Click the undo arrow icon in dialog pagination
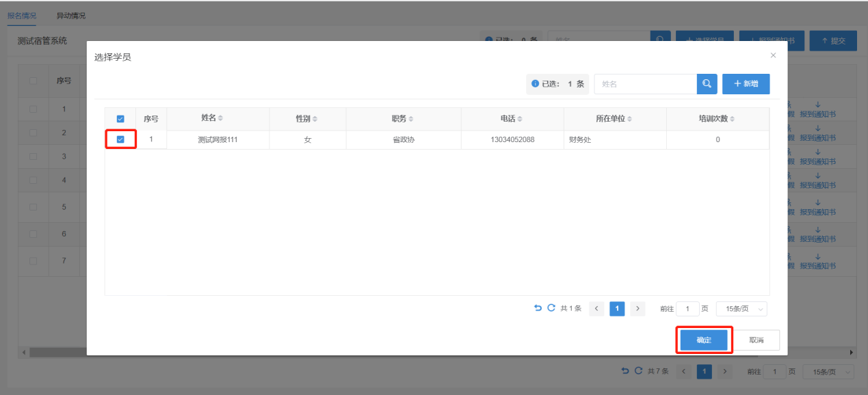The image size is (868, 395). (538, 308)
